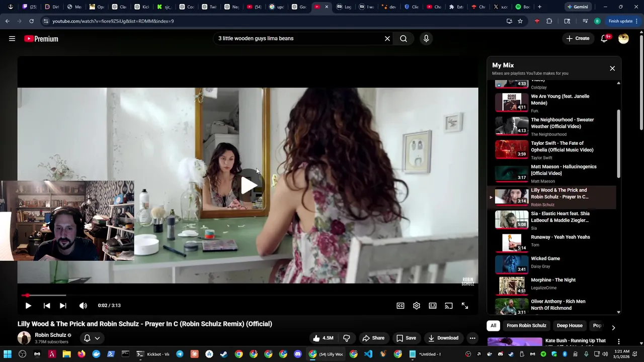The width and height of the screenshot is (644, 362).
Task: Open more actions three-dot menu
Action: click(x=472, y=338)
